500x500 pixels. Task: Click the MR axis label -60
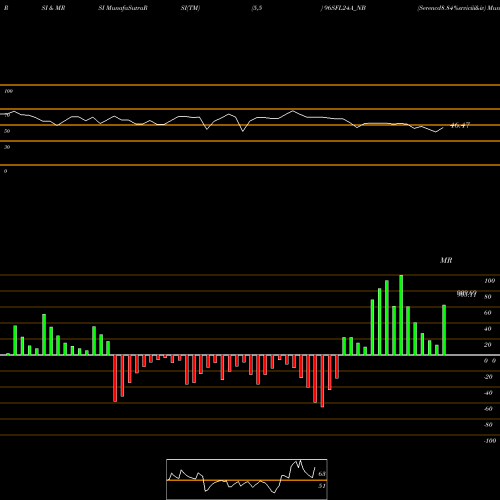(488, 409)
